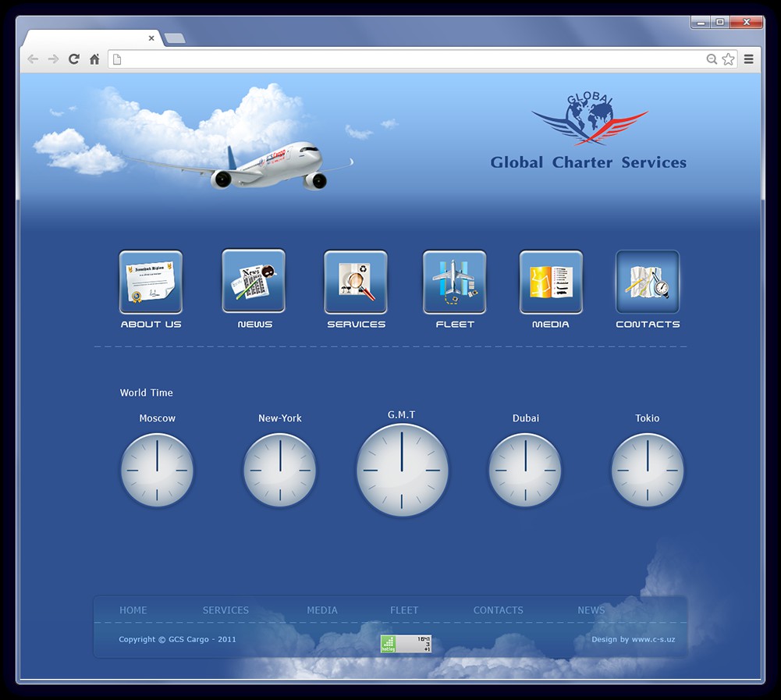Viewport: 781px width, 700px height.
Task: Open the Fleet airplane icon
Action: (454, 282)
